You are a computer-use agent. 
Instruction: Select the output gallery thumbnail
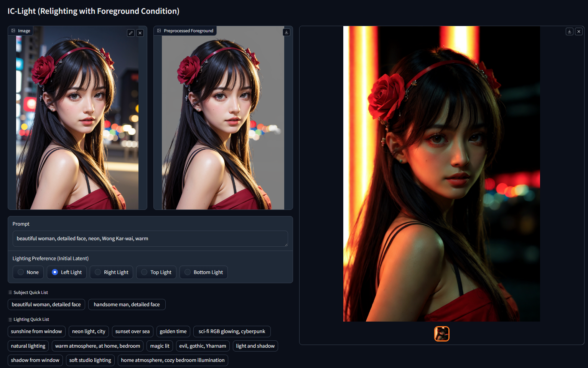coord(442,334)
